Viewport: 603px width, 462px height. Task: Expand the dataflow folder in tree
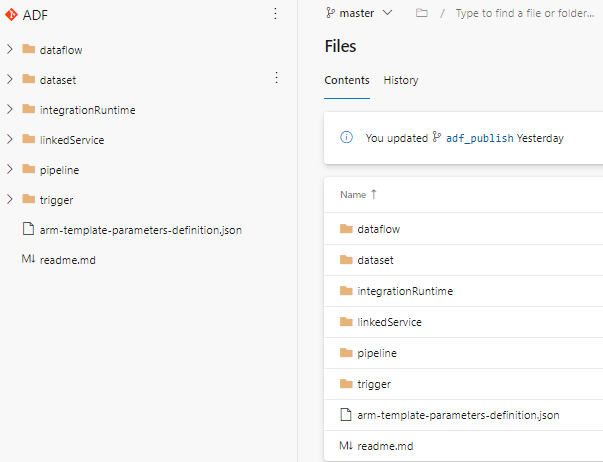[x=10, y=50]
